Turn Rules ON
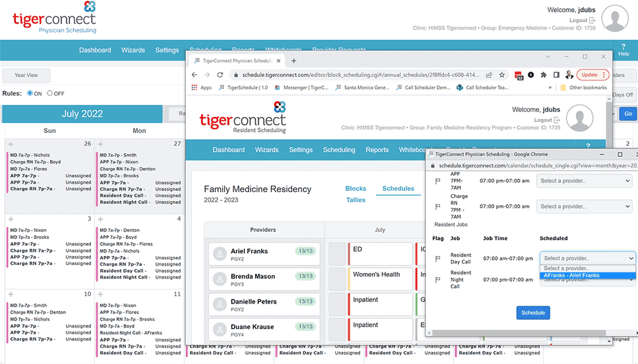638x364 pixels. [30, 93]
